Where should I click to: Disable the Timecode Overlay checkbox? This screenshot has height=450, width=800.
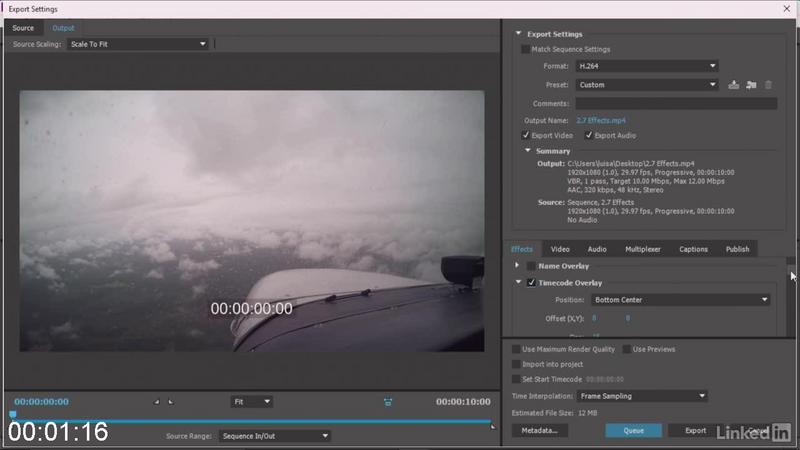coord(531,283)
